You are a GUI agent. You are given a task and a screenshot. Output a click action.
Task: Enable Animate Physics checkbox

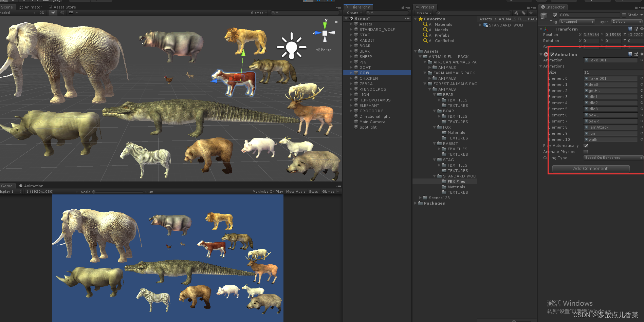point(586,152)
